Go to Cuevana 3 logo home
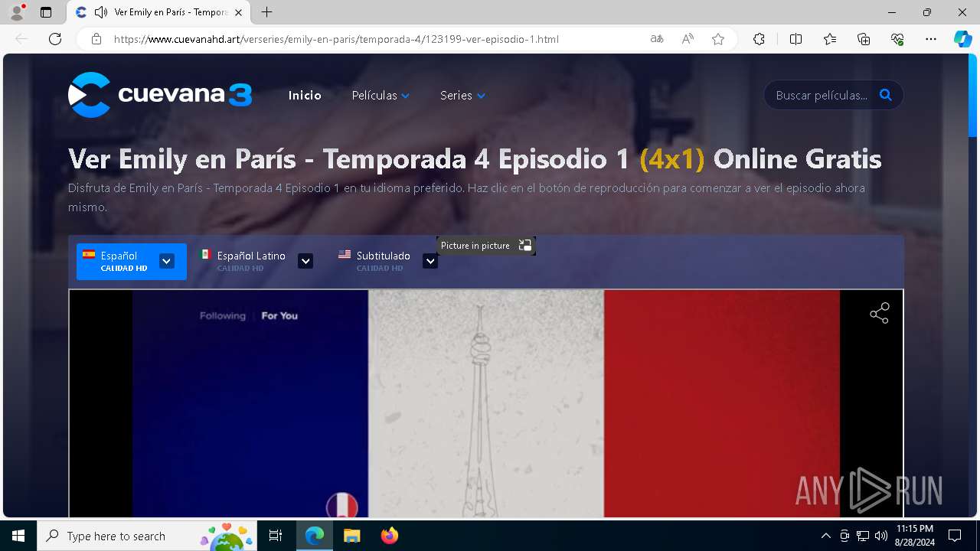980x551 pixels. point(160,95)
